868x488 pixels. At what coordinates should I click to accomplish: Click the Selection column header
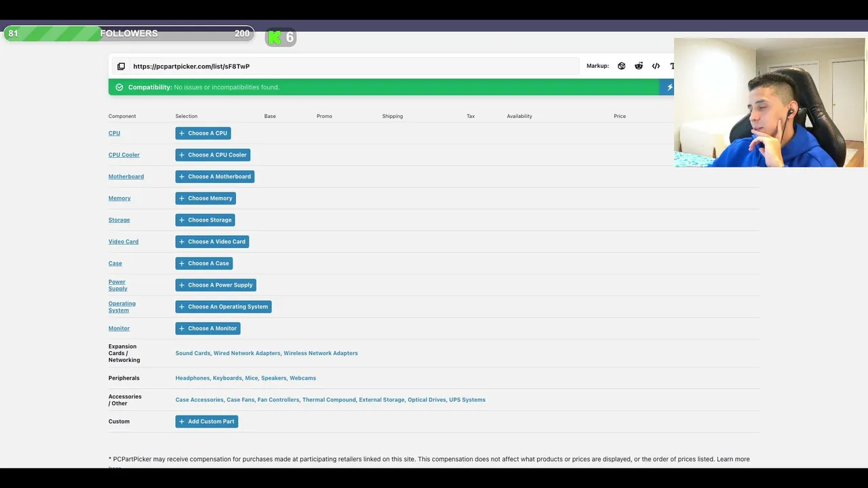tap(186, 116)
